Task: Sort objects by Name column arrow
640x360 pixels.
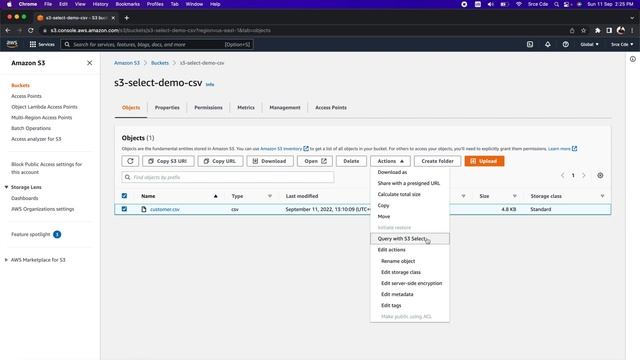Action: click(216, 196)
